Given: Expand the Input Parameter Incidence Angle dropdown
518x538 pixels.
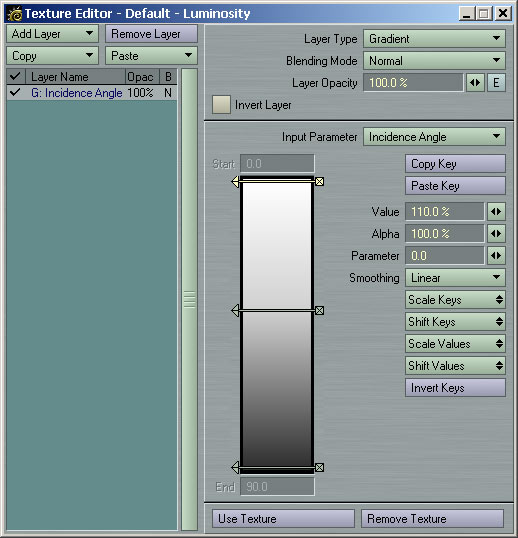Looking at the screenshot, I should click(434, 137).
